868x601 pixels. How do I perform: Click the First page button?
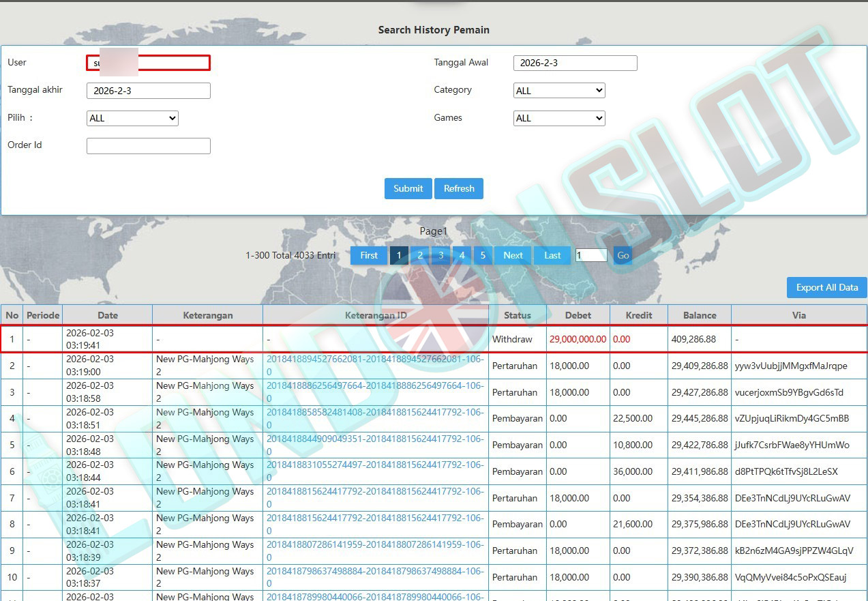point(369,256)
